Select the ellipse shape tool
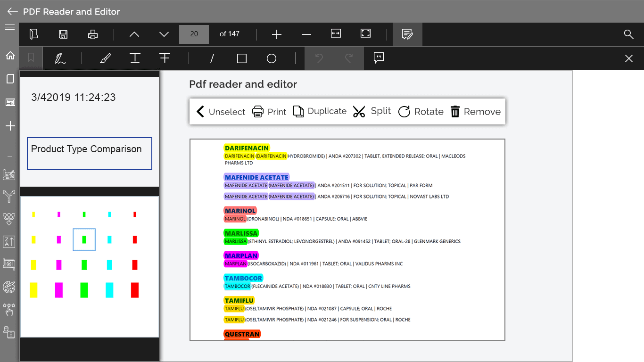This screenshot has height=362, width=644. pos(272,58)
